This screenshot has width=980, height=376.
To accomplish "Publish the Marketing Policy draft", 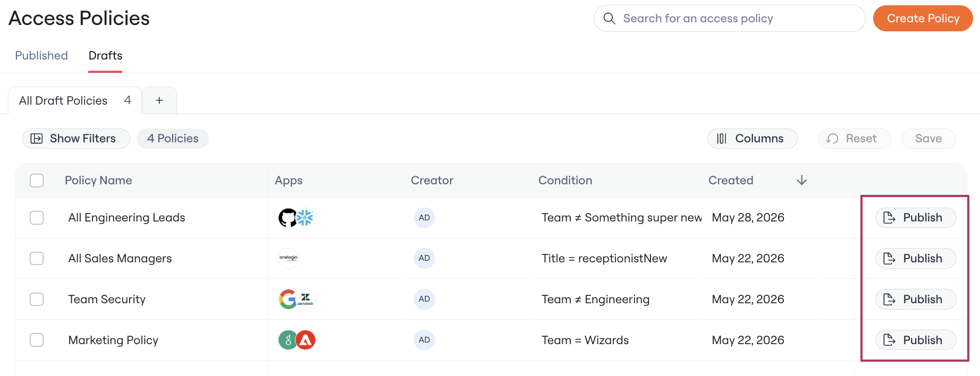I will point(916,340).
